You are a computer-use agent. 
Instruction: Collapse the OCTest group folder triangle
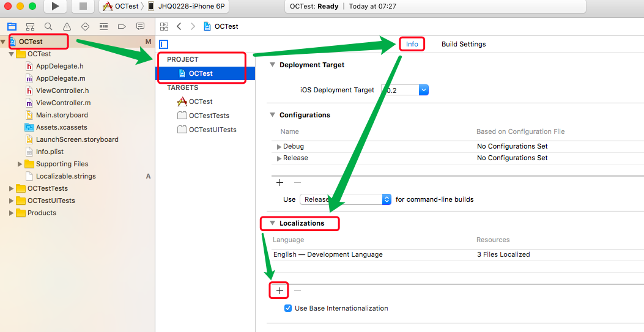coord(12,54)
